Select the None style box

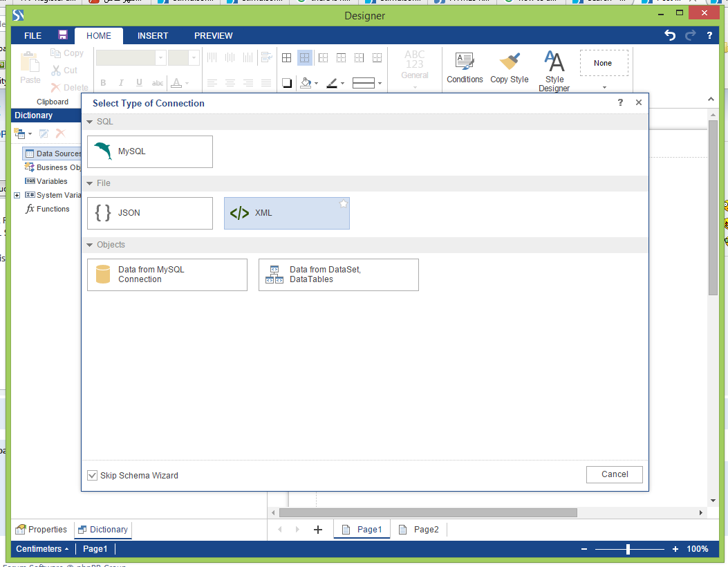tap(604, 63)
